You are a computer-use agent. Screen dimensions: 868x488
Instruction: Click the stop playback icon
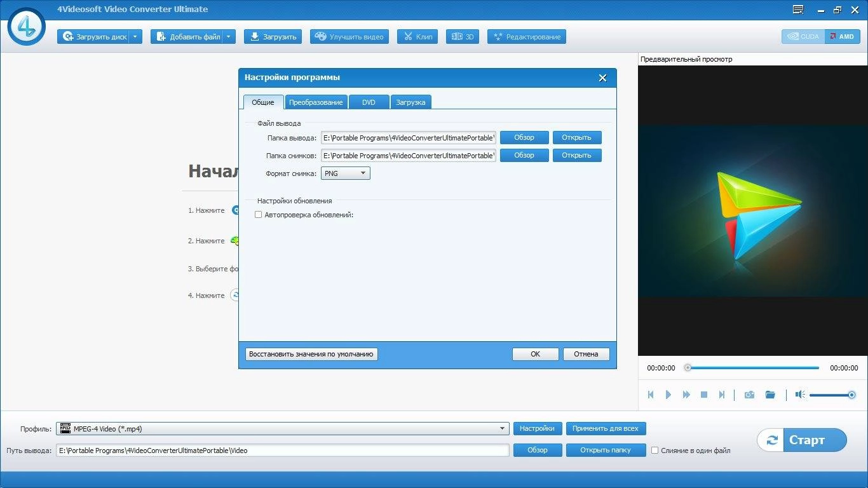coord(704,395)
